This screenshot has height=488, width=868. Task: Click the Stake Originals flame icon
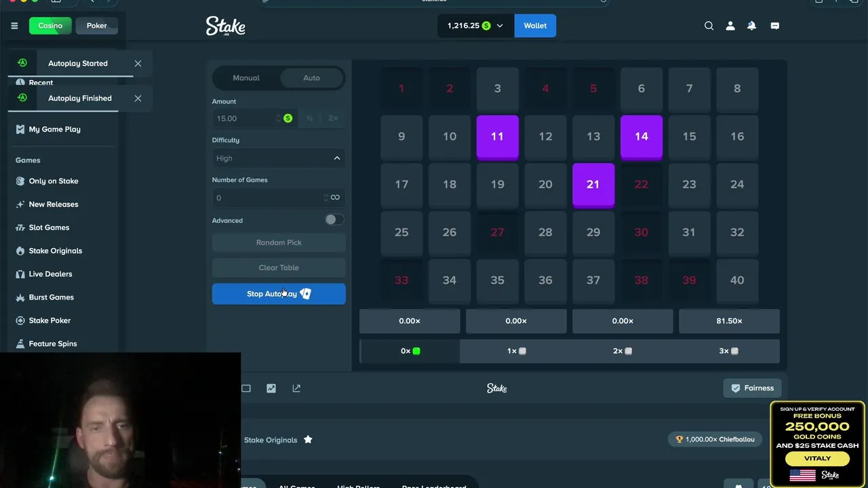tap(20, 251)
